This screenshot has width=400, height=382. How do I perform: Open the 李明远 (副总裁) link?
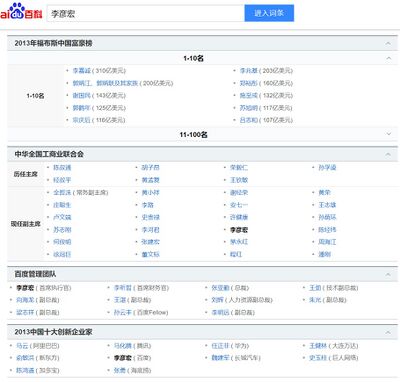click(x=220, y=312)
